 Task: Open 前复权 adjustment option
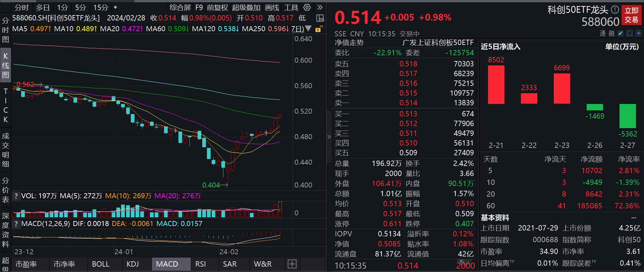click(x=217, y=7)
